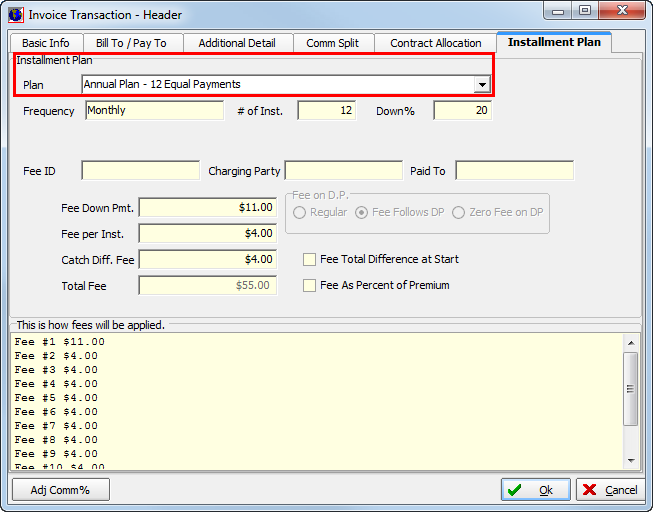The height and width of the screenshot is (512, 653).
Task: Click the green checkmark Ok button
Action: [x=535, y=489]
